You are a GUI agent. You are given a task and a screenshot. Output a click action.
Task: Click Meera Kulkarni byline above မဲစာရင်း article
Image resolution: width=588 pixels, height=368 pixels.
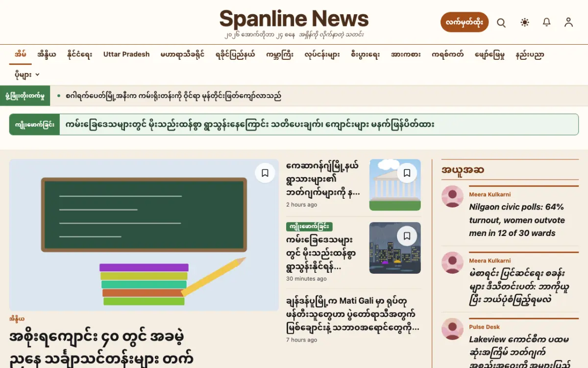tap(490, 261)
